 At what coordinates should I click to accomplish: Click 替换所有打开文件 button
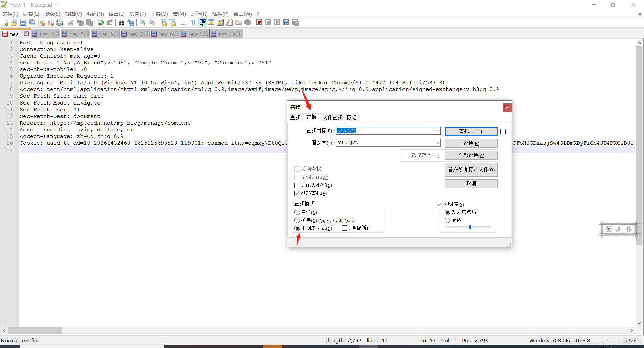(x=471, y=170)
